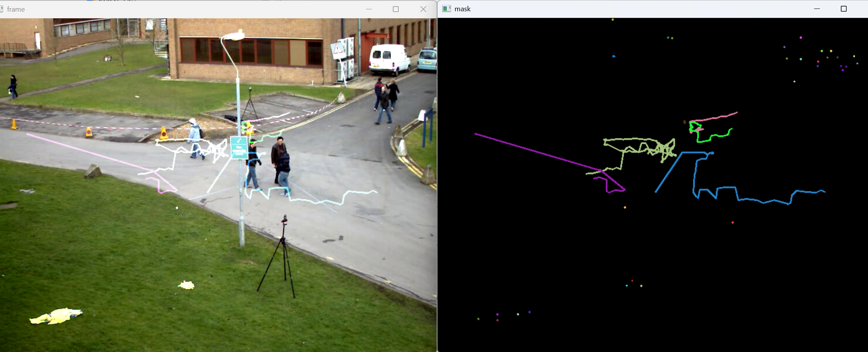
Task: Click the white van parked by building
Action: tap(389, 59)
